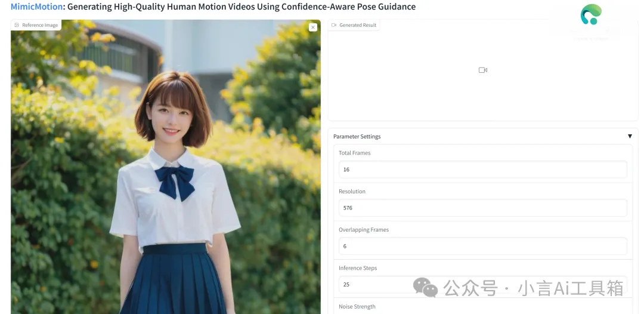Click the Reference Image label text
The image size is (644, 314).
pyautogui.click(x=40, y=25)
